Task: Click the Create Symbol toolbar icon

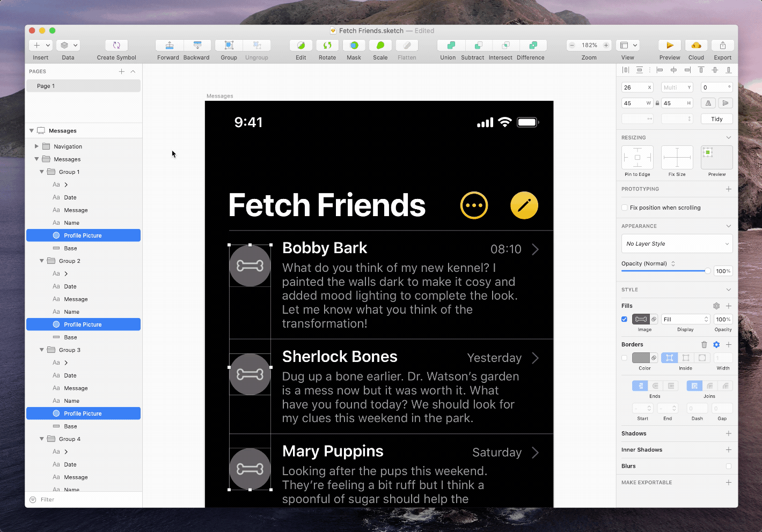Action: pyautogui.click(x=116, y=46)
